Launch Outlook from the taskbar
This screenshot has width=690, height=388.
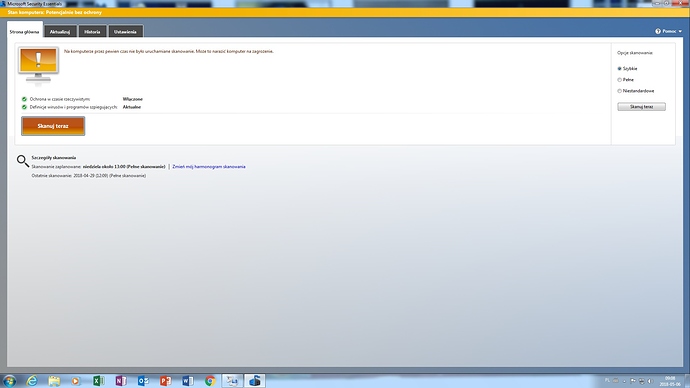coord(143,381)
